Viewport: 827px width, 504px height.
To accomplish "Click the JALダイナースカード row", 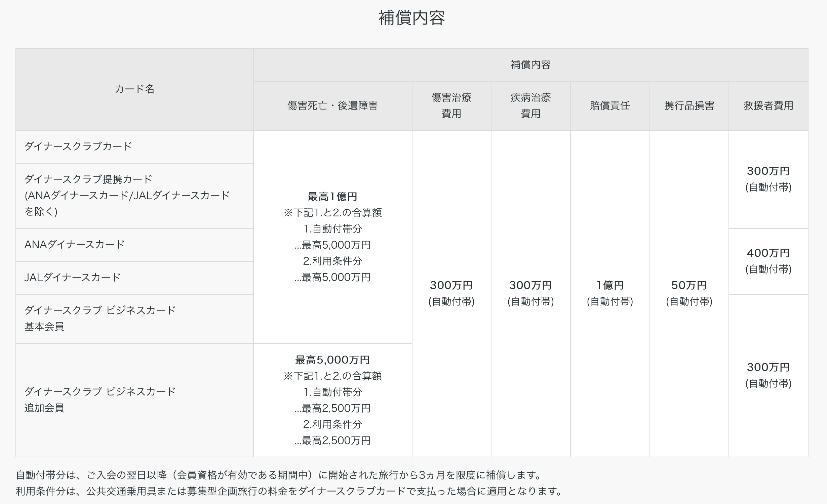I will 72,278.
